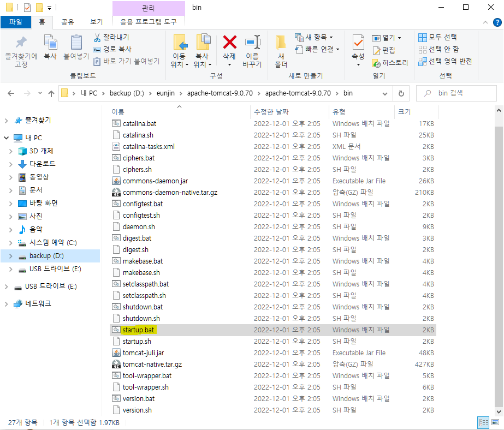Click the 관리 contextual tab header
The image size is (504, 430).
click(x=149, y=8)
